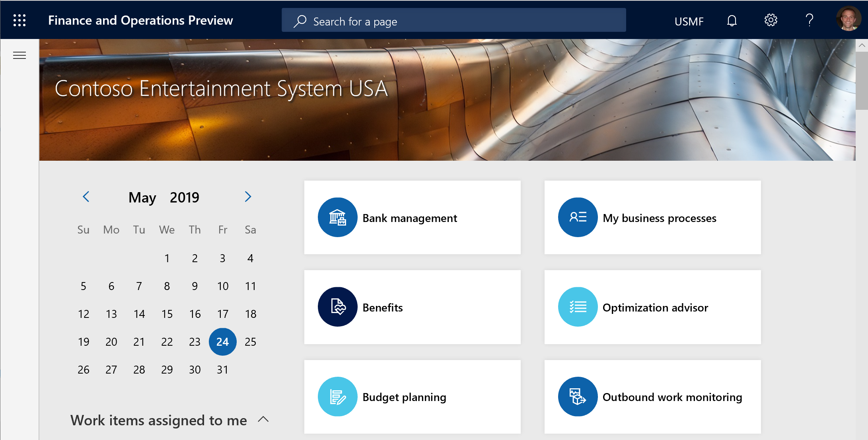Open the Settings gear menu
This screenshot has width=868, height=440.
[771, 20]
